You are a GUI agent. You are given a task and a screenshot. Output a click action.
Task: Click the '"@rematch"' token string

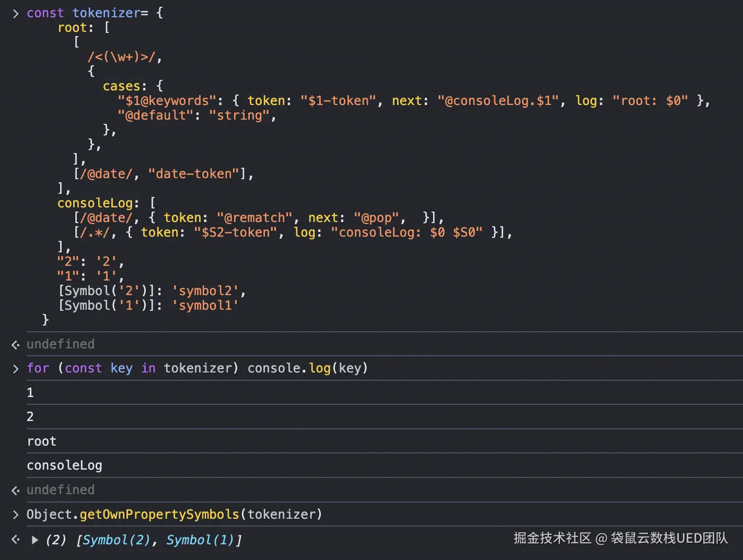pos(254,217)
